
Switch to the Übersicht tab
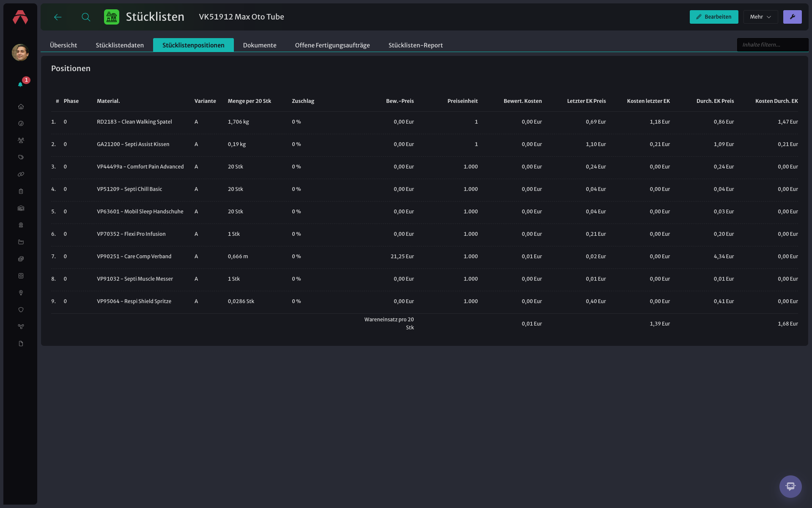(63, 45)
